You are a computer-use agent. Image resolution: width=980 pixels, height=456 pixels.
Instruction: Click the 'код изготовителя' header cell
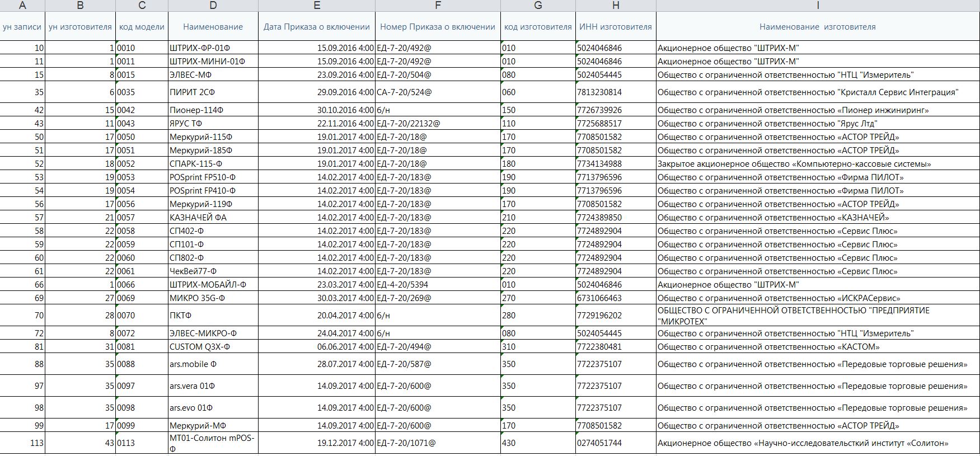click(x=538, y=26)
